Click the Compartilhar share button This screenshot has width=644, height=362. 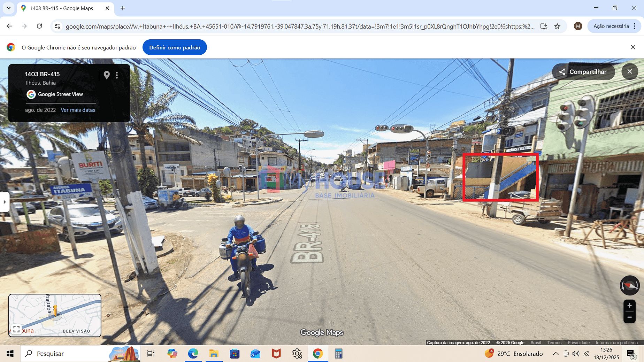click(x=583, y=72)
